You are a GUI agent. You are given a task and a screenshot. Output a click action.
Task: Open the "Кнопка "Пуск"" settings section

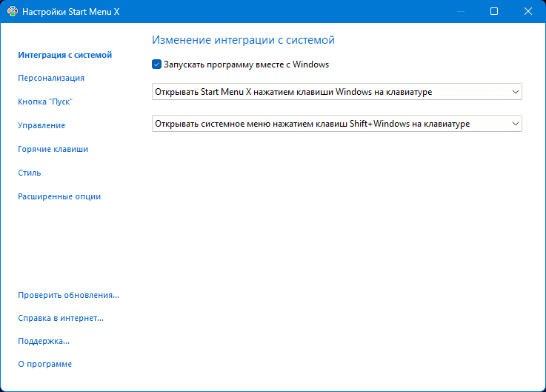coord(45,102)
